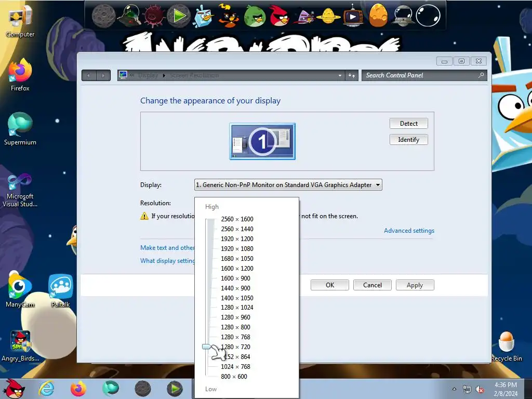Screen dimensions: 532x399
Task: Select 2560 × 1600 resolution
Action: (x=237, y=219)
